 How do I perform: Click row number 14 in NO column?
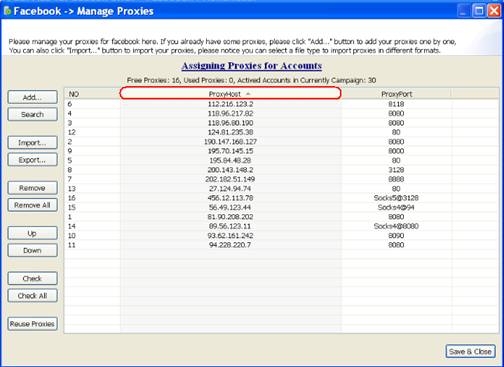tap(72, 226)
